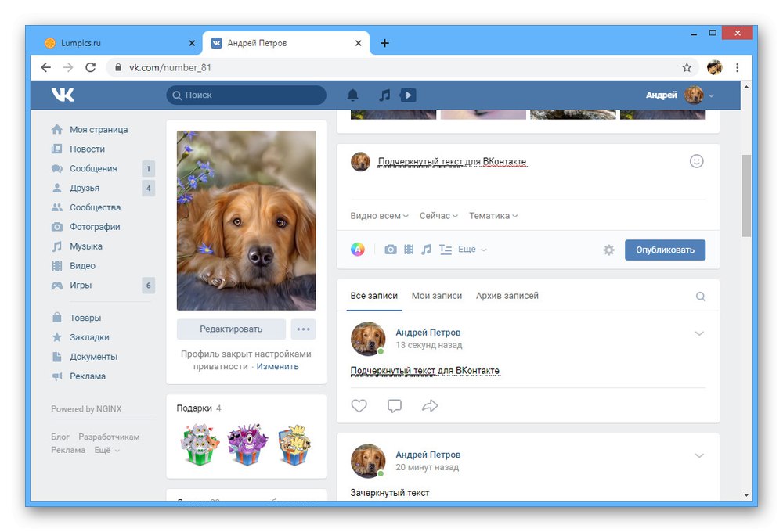Open Фотографии in sidebar

pyautogui.click(x=95, y=227)
